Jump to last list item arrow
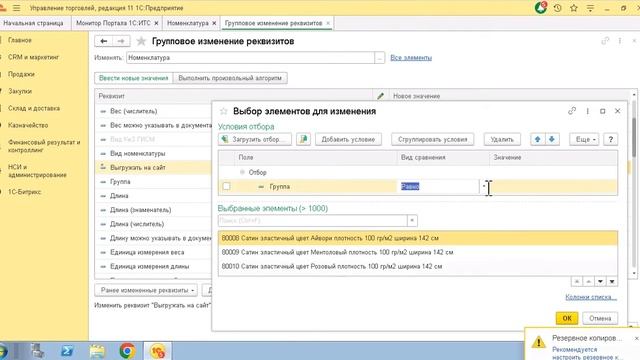Screen dimensions: 640x360 coord(612,282)
